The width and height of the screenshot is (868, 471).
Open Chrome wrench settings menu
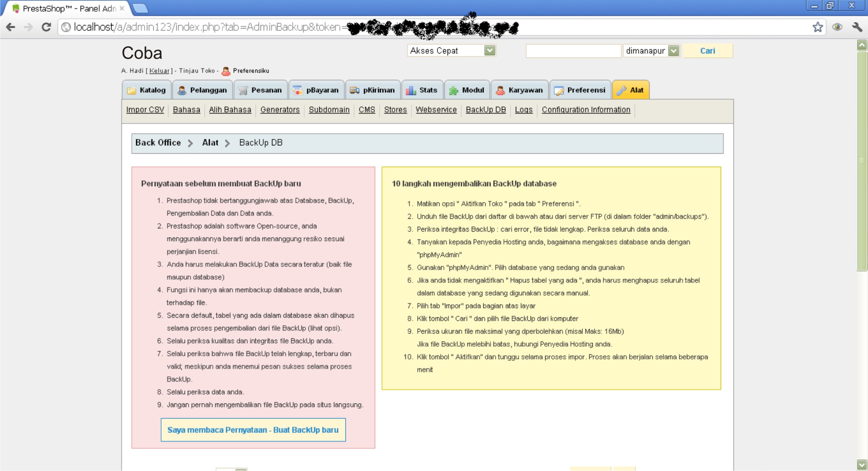point(857,27)
